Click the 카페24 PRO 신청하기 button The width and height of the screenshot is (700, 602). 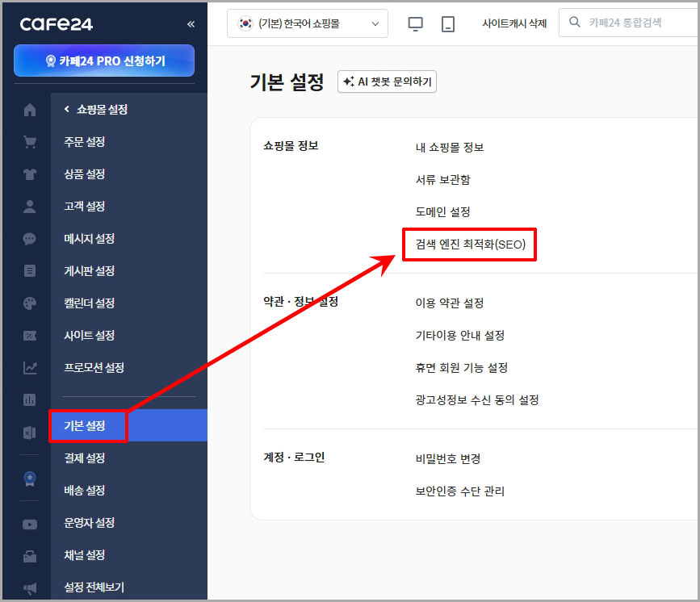click(103, 61)
